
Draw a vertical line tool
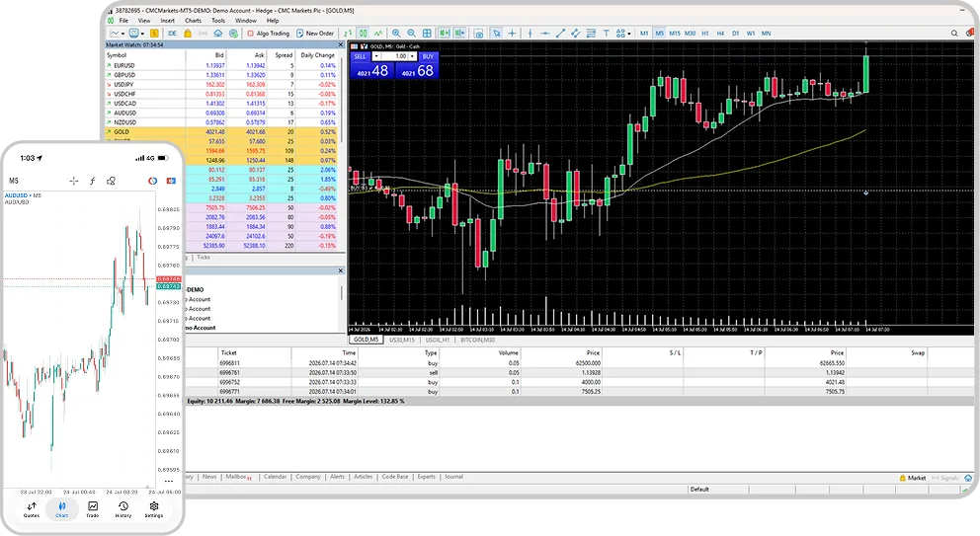coord(530,34)
